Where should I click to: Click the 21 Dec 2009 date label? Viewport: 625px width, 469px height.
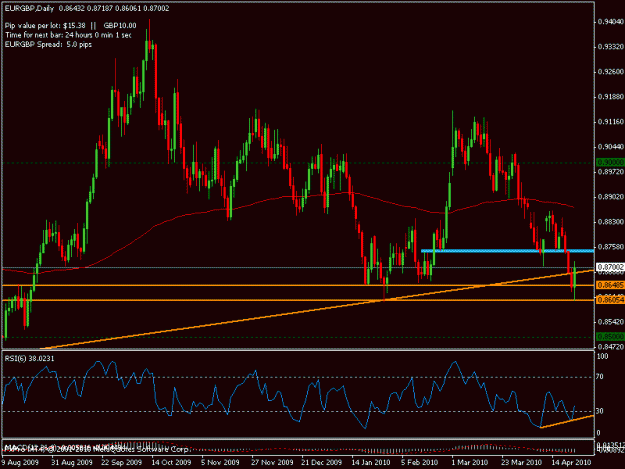[321, 463]
